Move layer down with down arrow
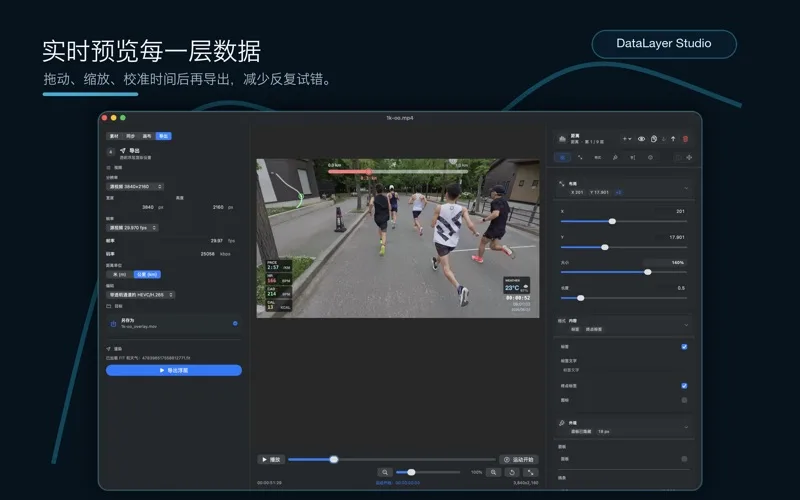 point(664,139)
